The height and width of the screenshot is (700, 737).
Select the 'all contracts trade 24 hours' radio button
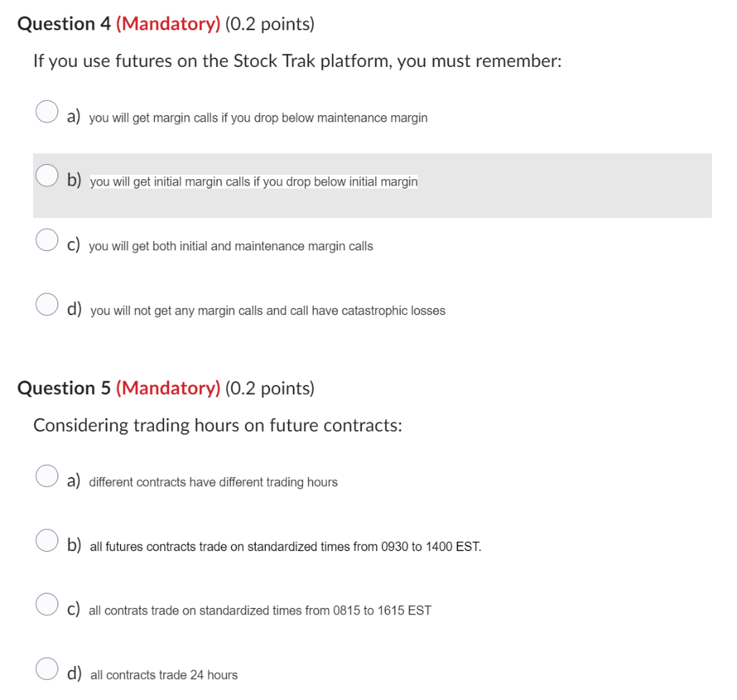47,668
